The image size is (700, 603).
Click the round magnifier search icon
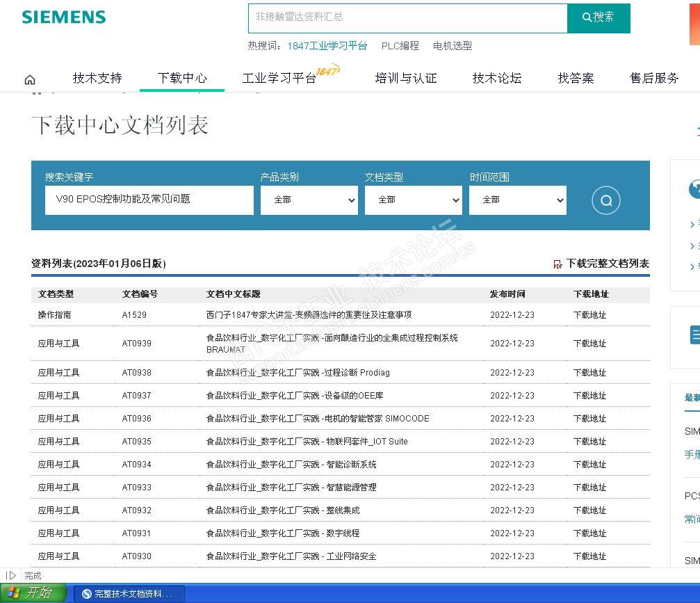(x=605, y=200)
